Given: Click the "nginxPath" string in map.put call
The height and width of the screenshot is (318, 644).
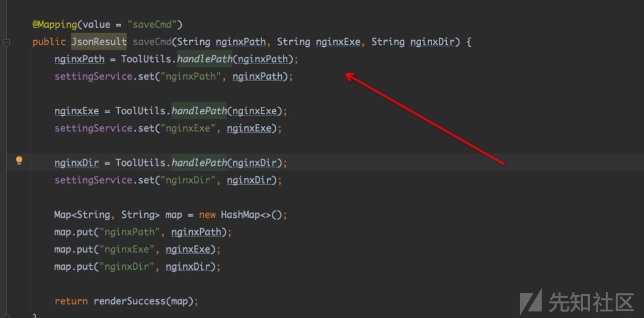Looking at the screenshot, I should point(130,232).
